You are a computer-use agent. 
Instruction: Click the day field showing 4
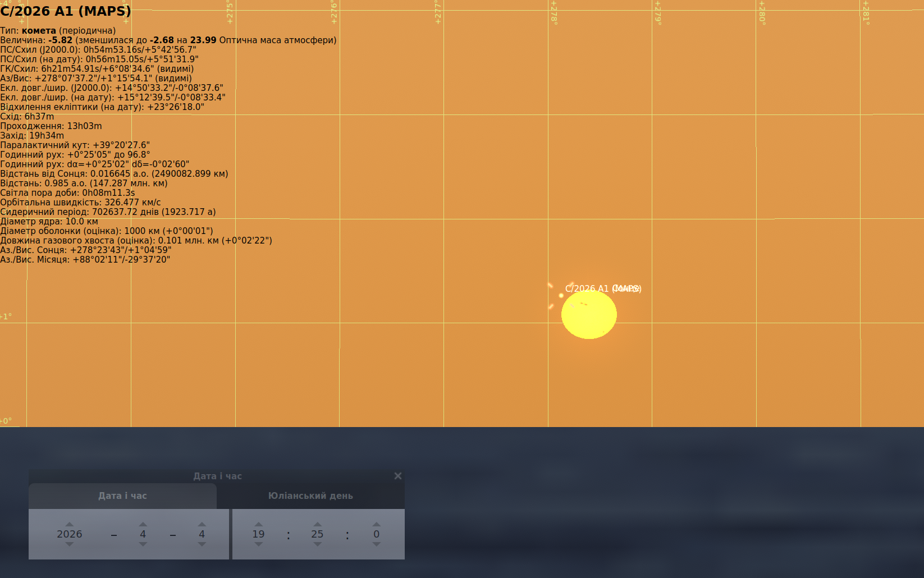[202, 534]
